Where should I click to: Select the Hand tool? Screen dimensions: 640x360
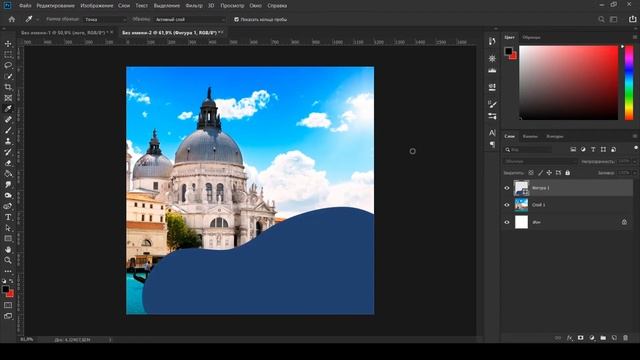[x=8, y=249]
